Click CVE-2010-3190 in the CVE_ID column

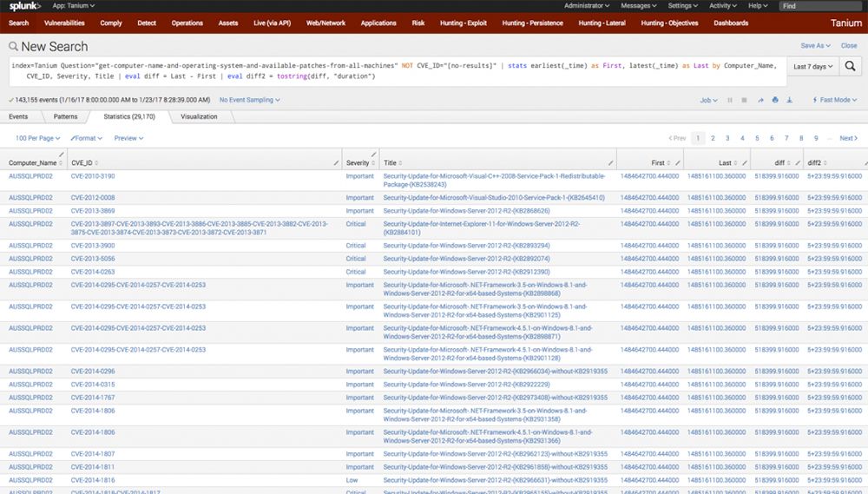click(93, 176)
